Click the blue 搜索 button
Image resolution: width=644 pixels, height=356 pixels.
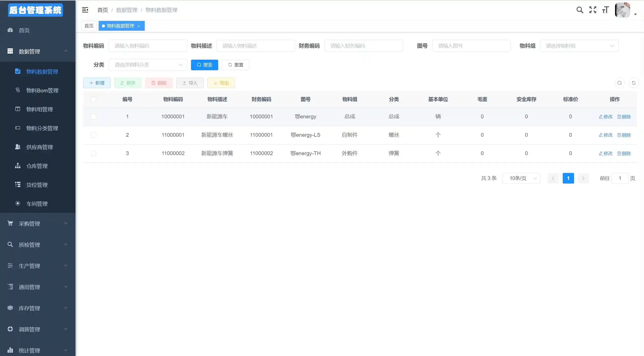point(204,65)
